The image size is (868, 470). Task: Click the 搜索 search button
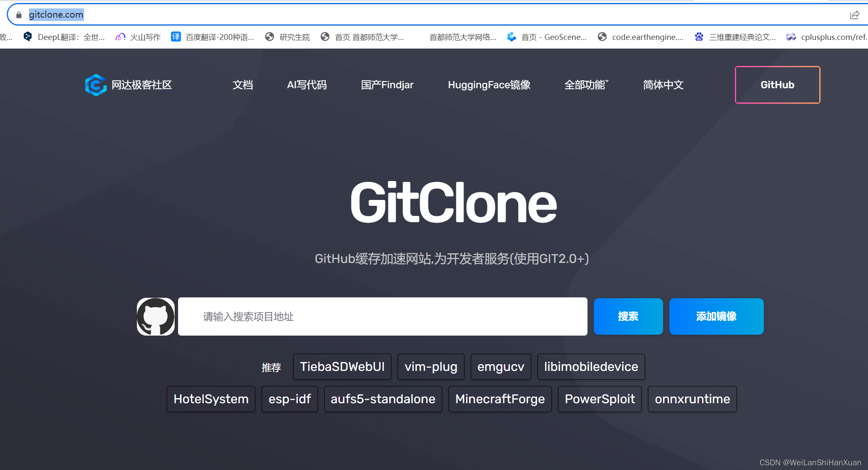[628, 316]
